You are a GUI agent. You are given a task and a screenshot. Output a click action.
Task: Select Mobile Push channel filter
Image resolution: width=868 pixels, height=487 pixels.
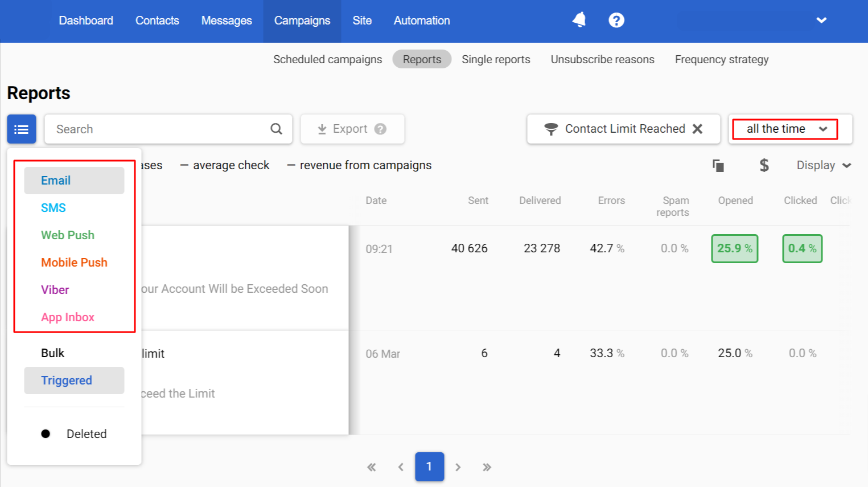point(74,263)
